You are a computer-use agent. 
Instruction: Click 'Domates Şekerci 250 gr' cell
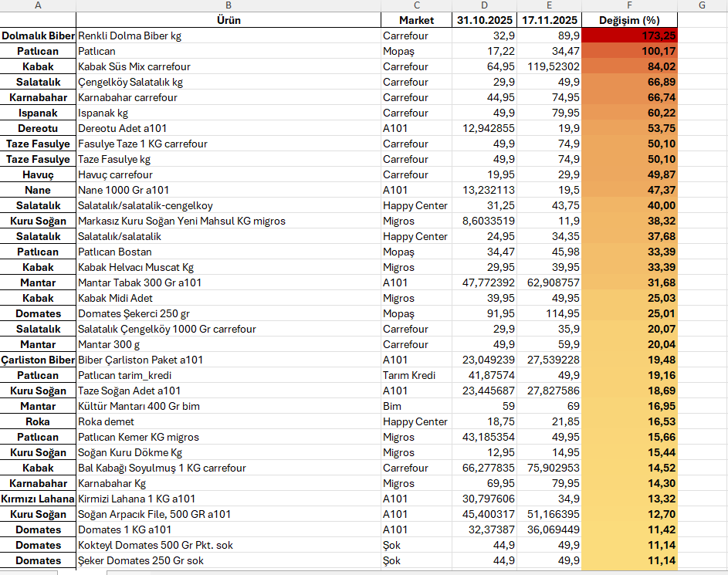click(229, 313)
